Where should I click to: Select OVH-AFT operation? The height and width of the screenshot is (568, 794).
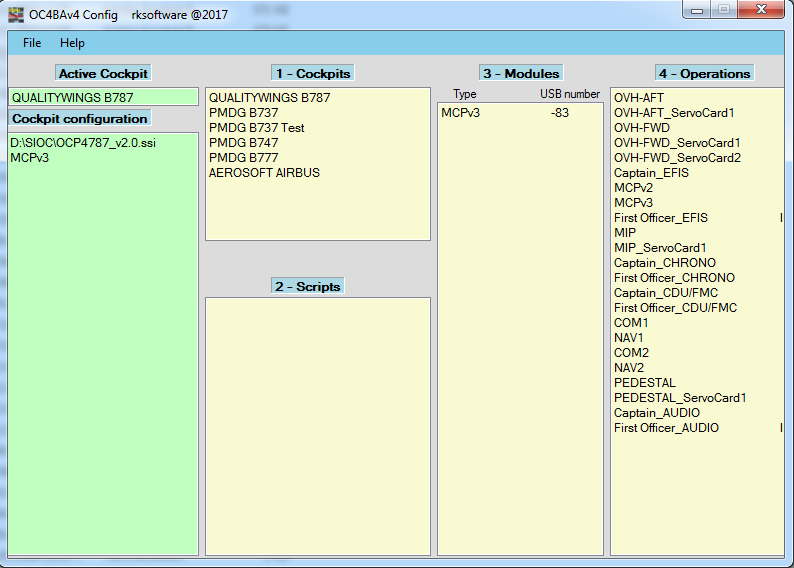(638, 98)
